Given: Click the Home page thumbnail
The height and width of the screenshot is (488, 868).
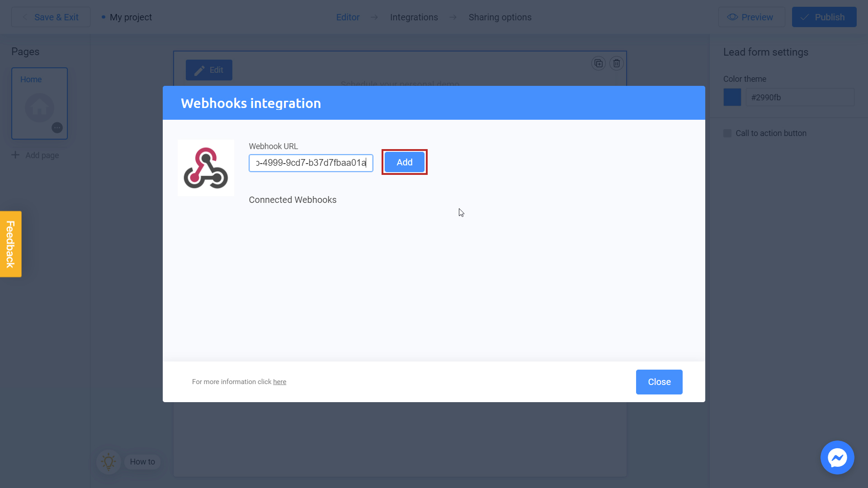Looking at the screenshot, I should click(x=40, y=104).
